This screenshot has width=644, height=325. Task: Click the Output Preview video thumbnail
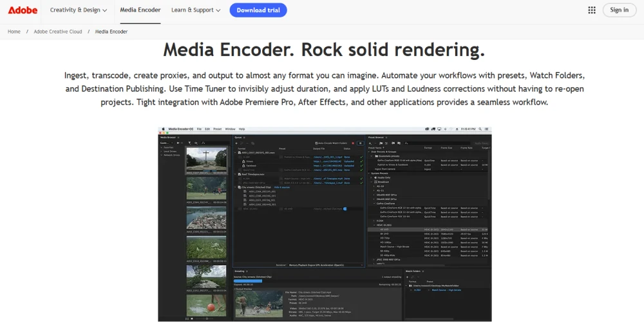(259, 304)
